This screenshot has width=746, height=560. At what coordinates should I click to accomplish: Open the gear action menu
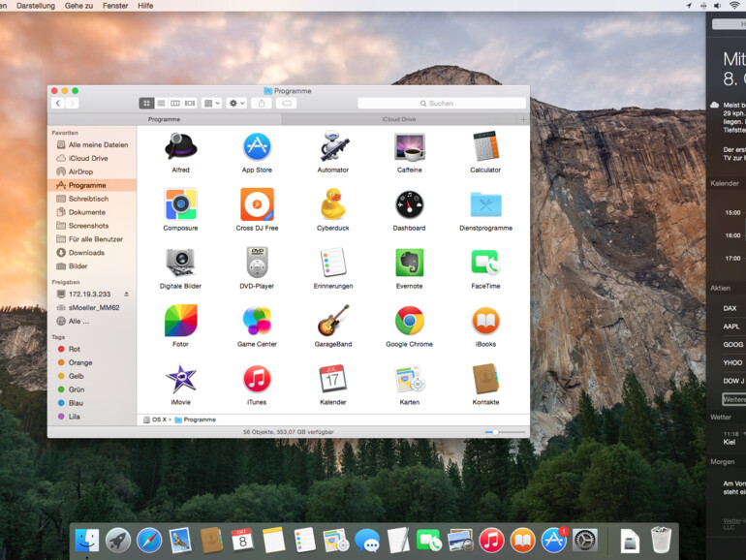(236, 104)
